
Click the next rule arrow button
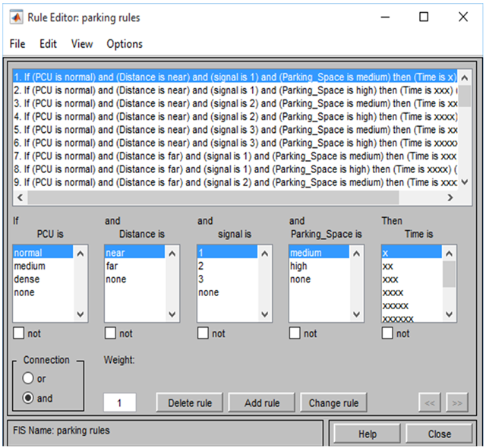tap(456, 402)
